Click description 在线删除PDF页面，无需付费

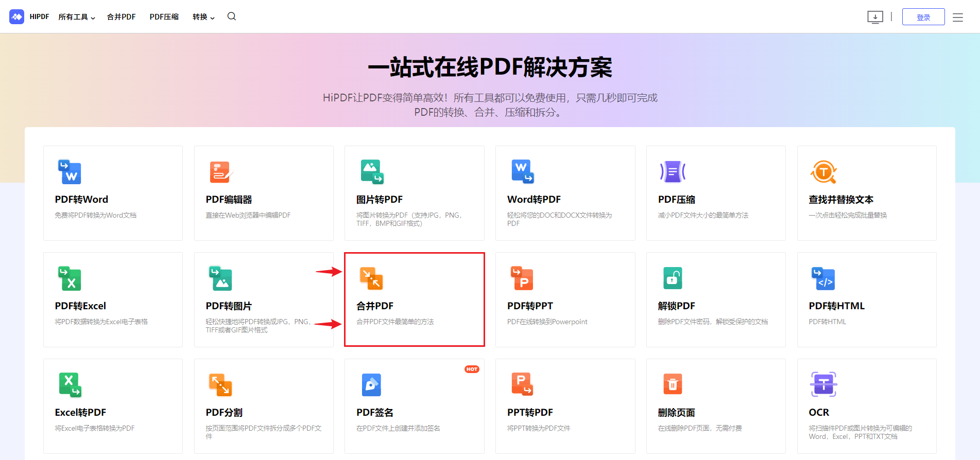point(700,428)
